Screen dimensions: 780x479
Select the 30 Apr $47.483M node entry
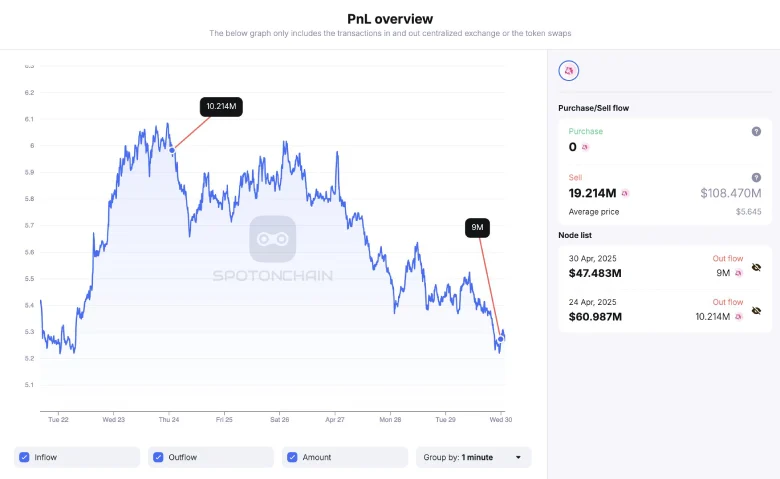tap(630, 265)
